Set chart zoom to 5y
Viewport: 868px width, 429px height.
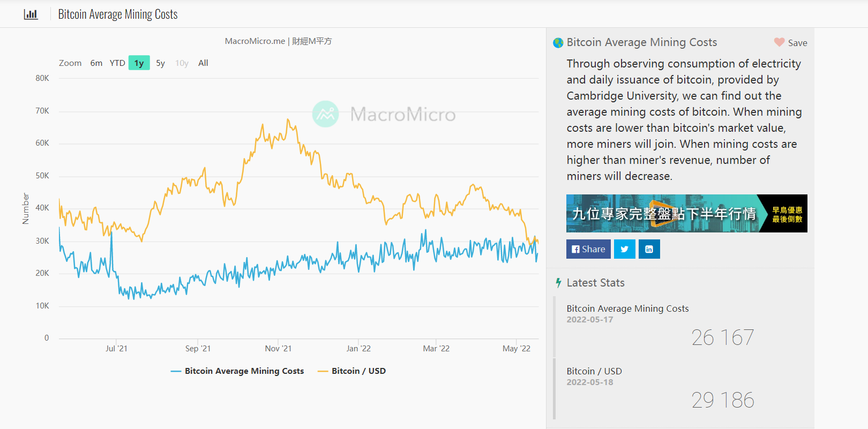pos(160,63)
